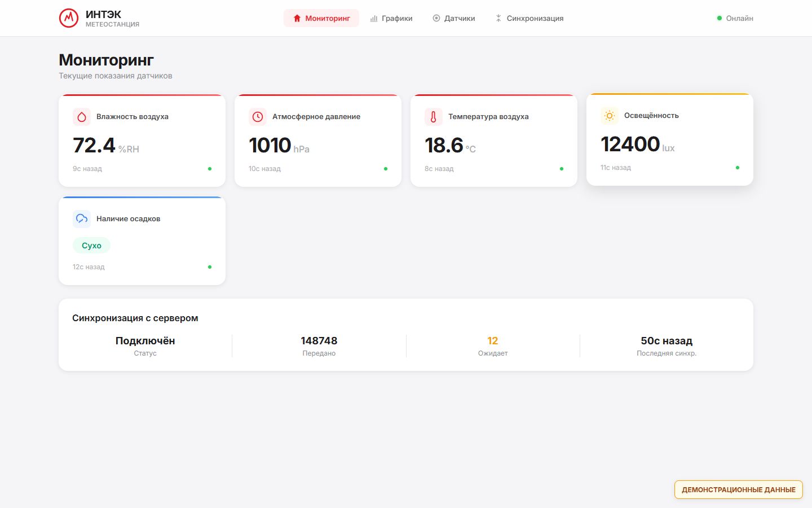The width and height of the screenshot is (812, 508).
Task: Click the ИНТЭК red logo icon
Action: click(69, 18)
